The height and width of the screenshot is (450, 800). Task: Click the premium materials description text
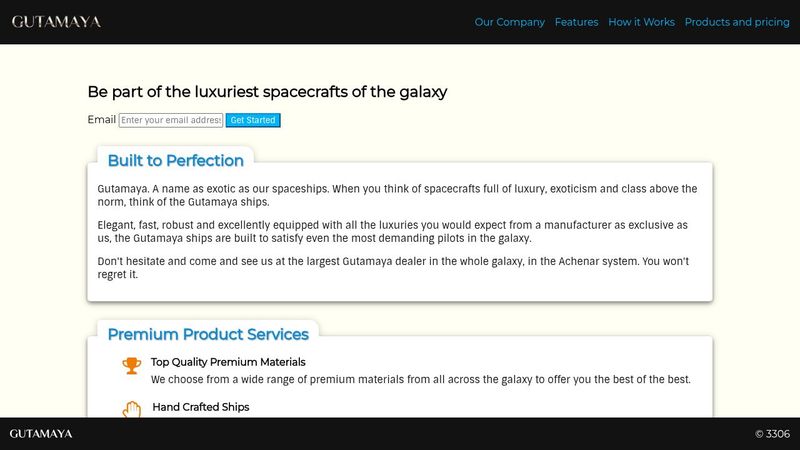coord(420,379)
